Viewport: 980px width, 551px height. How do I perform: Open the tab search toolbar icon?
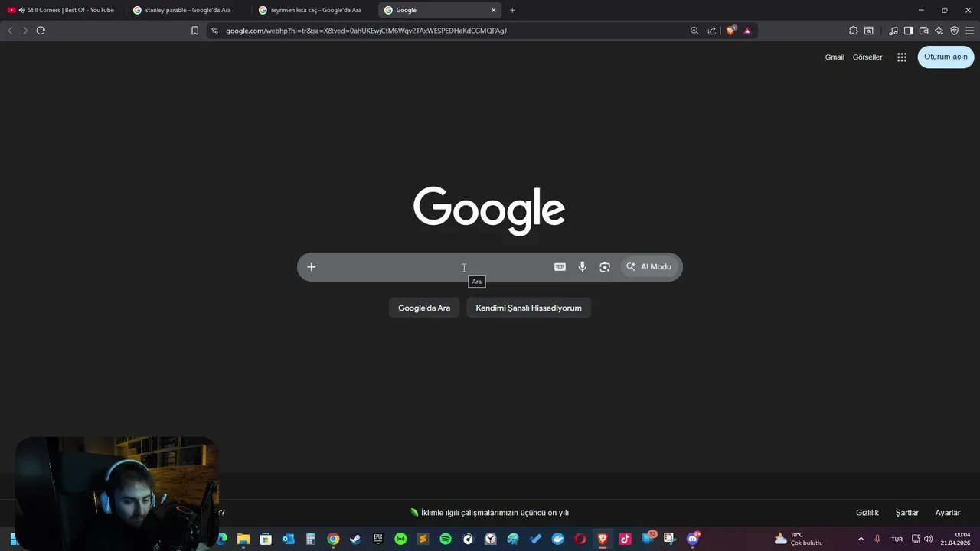pyautogui.click(x=869, y=31)
